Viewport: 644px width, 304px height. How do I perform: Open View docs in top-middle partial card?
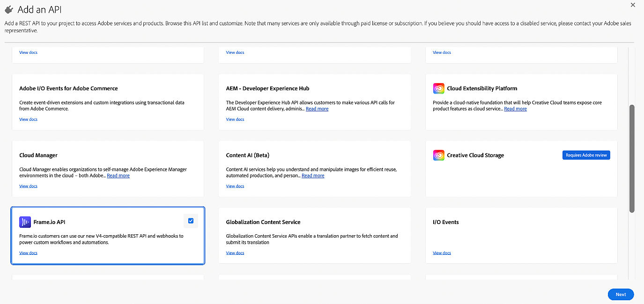[235, 52]
